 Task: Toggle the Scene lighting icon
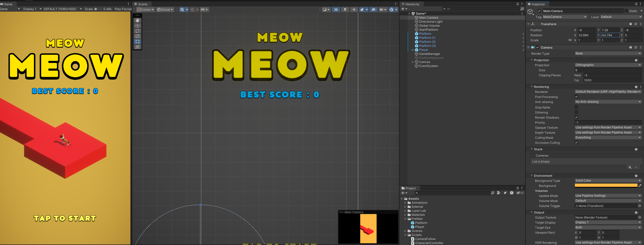[345, 10]
